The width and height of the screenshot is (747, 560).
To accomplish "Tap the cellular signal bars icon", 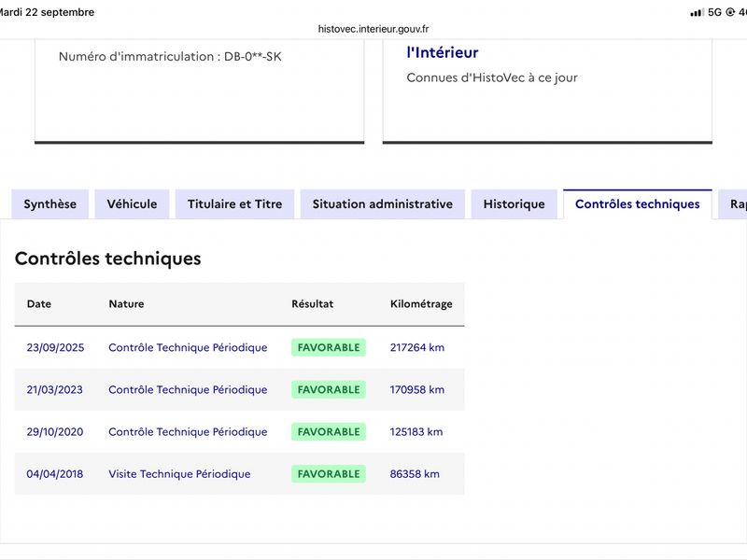I will pos(697,12).
